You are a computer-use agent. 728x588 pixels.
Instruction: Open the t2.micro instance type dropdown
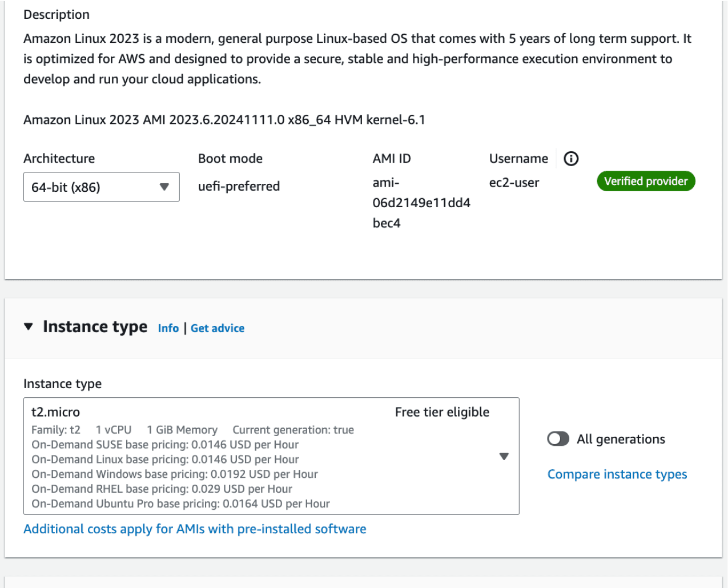point(271,456)
